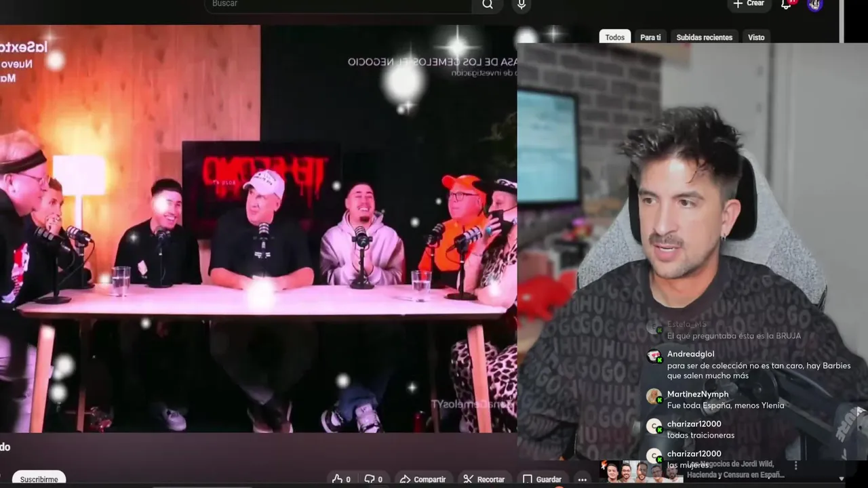Click chat message 'Fue toda España, menos Ylenia'
Viewport: 868px width, 488px height.
(726, 405)
